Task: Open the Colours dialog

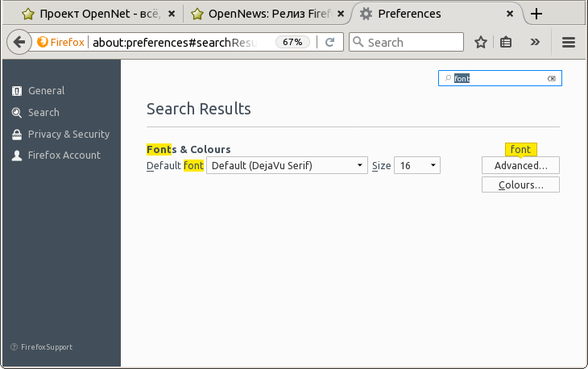Action: (520, 185)
